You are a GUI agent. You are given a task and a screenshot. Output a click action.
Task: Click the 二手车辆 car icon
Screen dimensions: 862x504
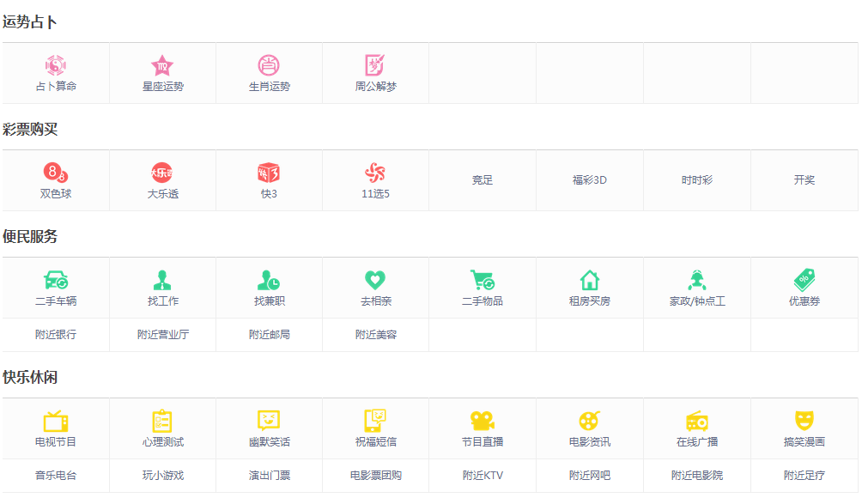click(56, 280)
